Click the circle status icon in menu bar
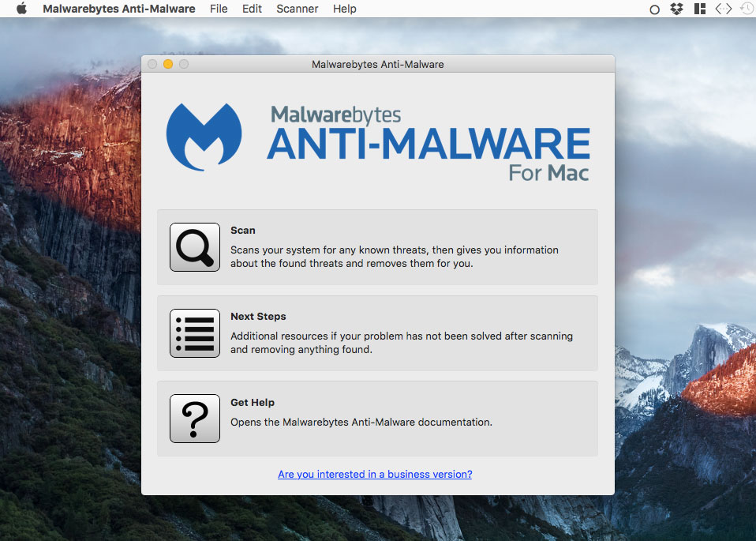This screenshot has width=756, height=541. (x=654, y=9)
